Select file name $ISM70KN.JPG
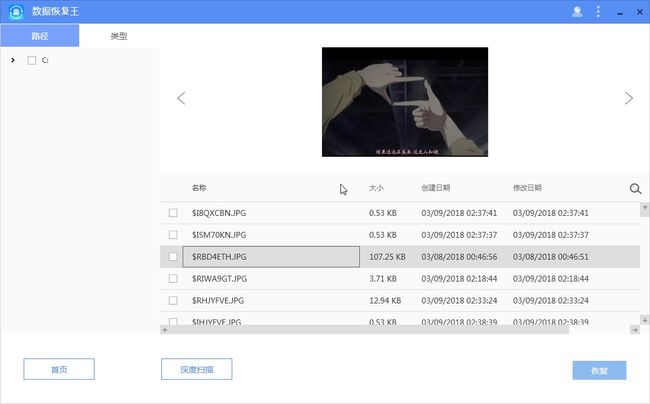Image resolution: width=650 pixels, height=404 pixels. tap(219, 235)
